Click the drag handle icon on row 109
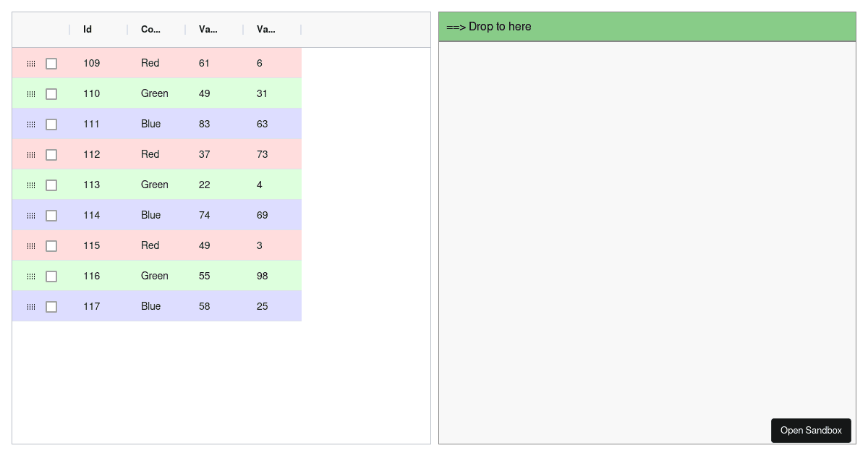Image resolution: width=868 pixels, height=456 pixels. point(31,64)
